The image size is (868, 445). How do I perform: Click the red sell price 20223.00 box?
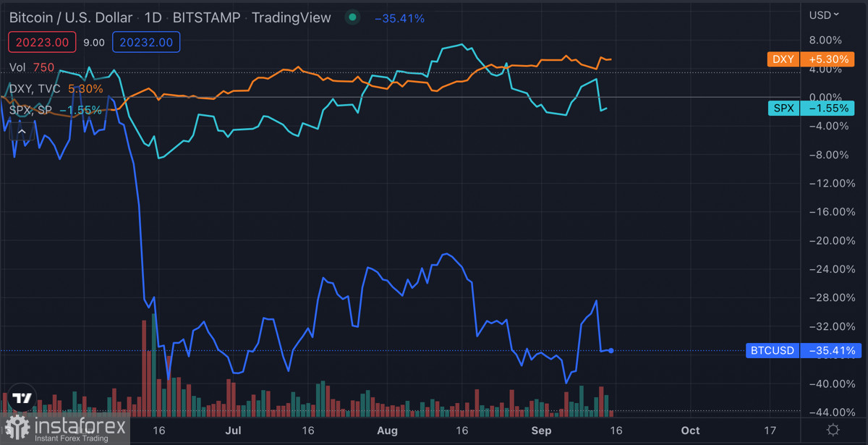click(42, 43)
